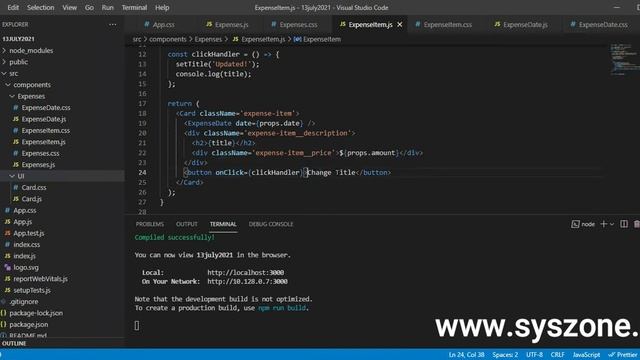Open index.css file

point(27,244)
